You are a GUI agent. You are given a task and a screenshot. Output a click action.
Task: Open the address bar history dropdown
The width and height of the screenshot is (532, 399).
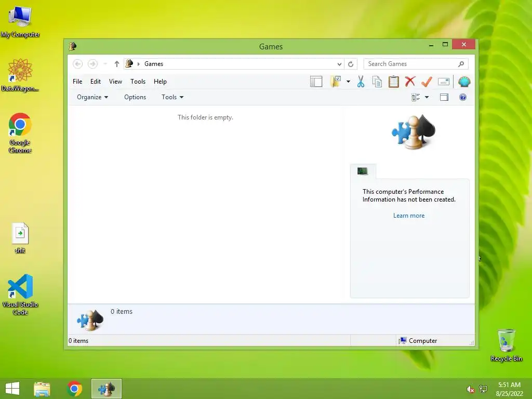(339, 64)
